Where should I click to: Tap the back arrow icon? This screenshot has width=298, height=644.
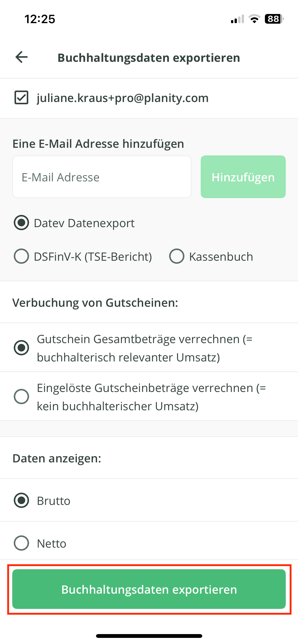pos(22,57)
